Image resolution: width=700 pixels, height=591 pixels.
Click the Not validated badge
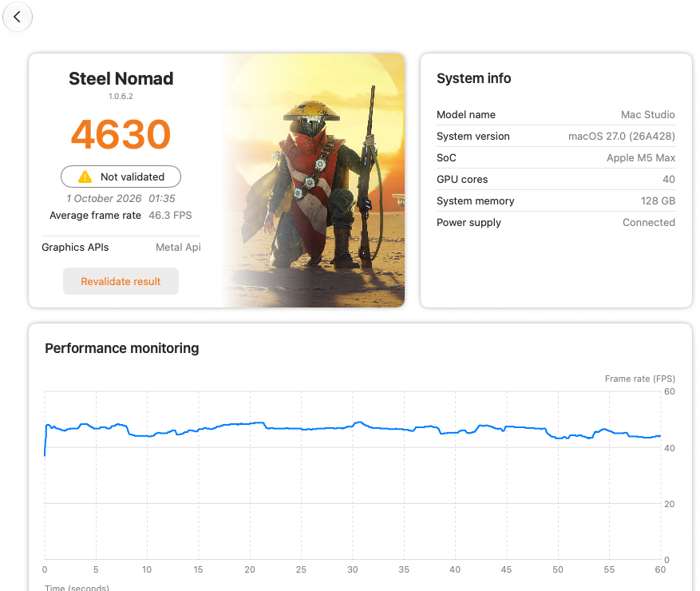[121, 177]
